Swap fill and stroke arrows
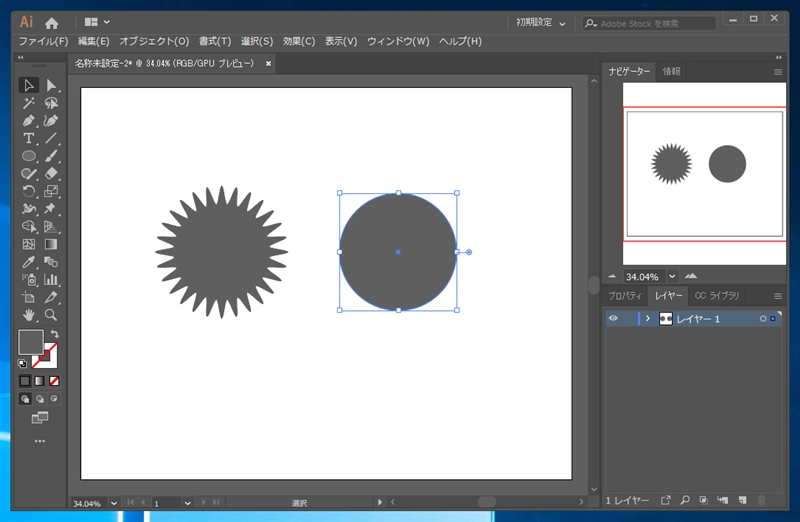Screen dimensions: 800x522 [x=55, y=334]
